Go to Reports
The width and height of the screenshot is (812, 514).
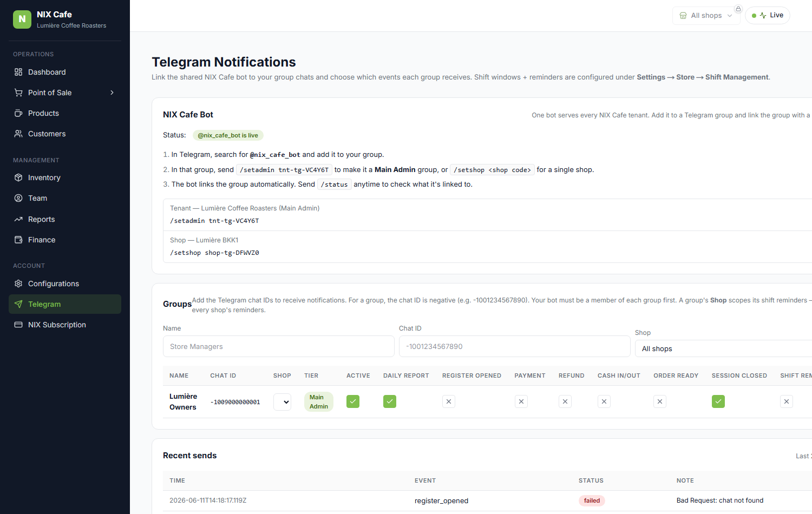pos(65,219)
